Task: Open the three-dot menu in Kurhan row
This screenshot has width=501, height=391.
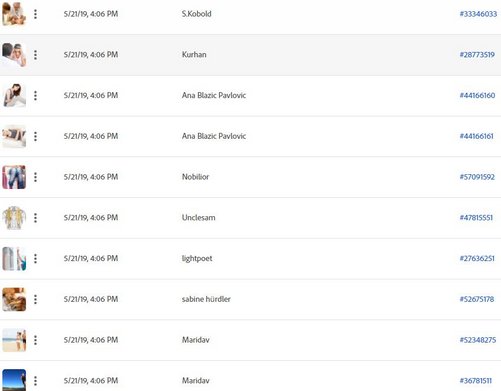Action: click(35, 55)
